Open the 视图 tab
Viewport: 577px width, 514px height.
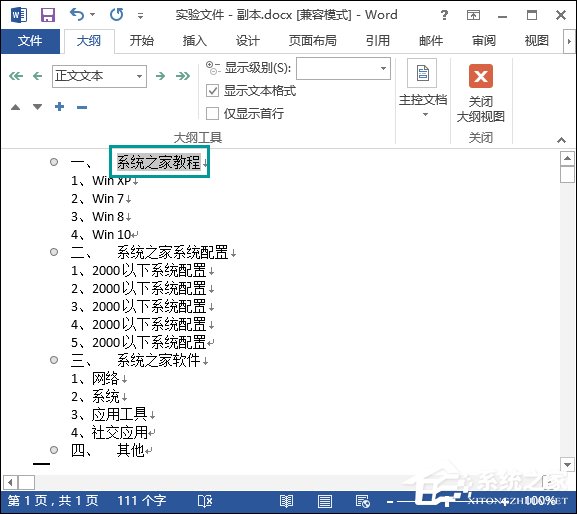tap(537, 41)
